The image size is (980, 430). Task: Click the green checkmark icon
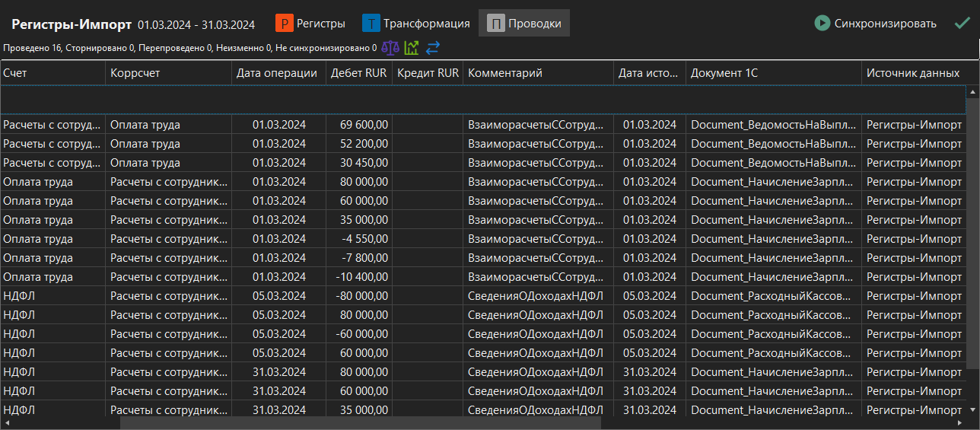pyautogui.click(x=962, y=23)
